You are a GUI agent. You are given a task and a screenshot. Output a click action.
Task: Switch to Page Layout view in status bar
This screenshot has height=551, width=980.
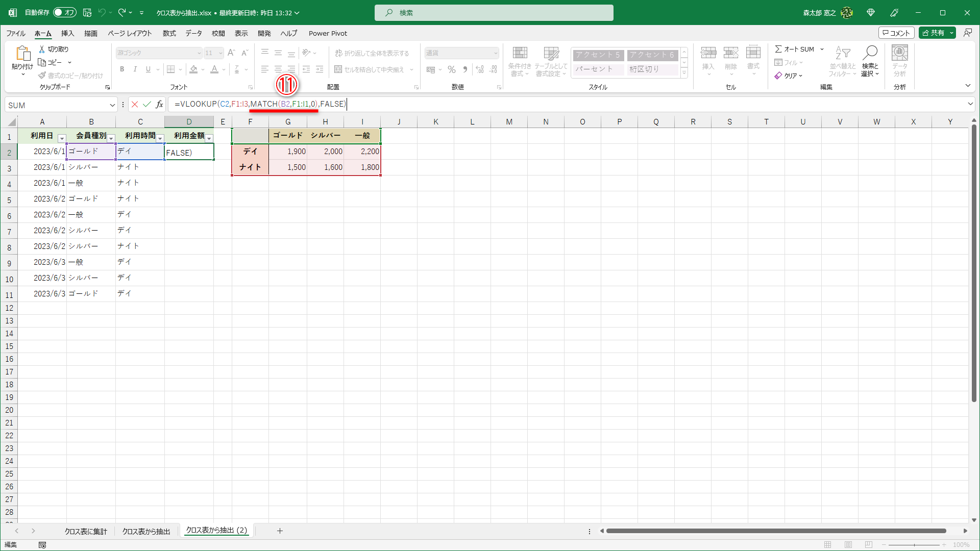click(x=848, y=545)
